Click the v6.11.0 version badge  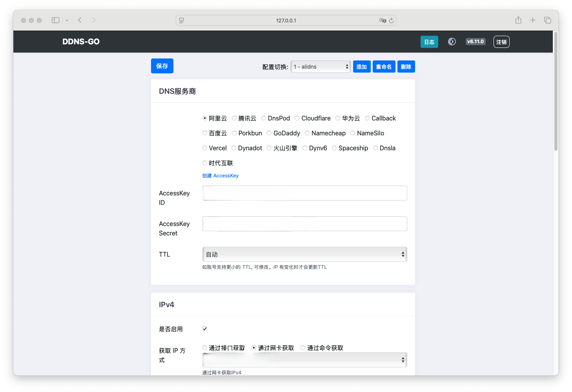475,42
